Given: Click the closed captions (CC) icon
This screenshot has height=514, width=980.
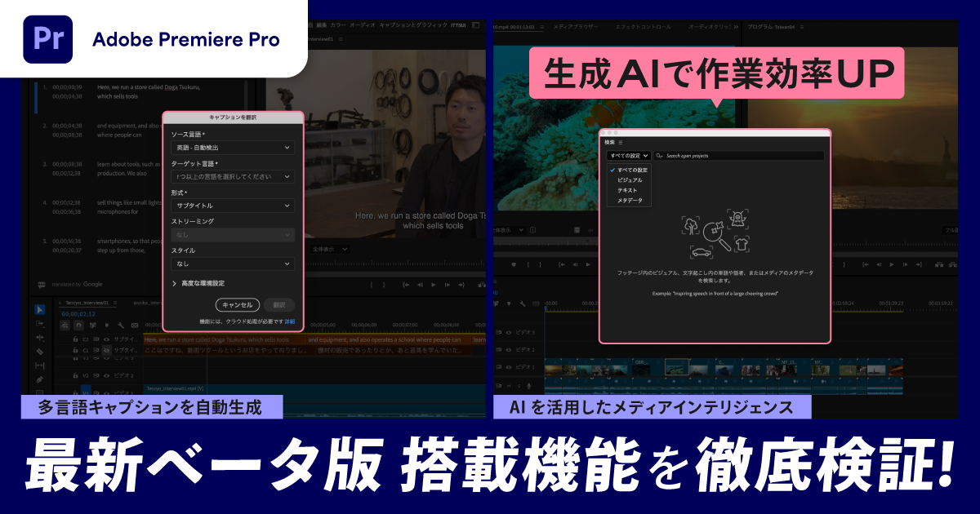Looking at the screenshot, I should 133,325.
